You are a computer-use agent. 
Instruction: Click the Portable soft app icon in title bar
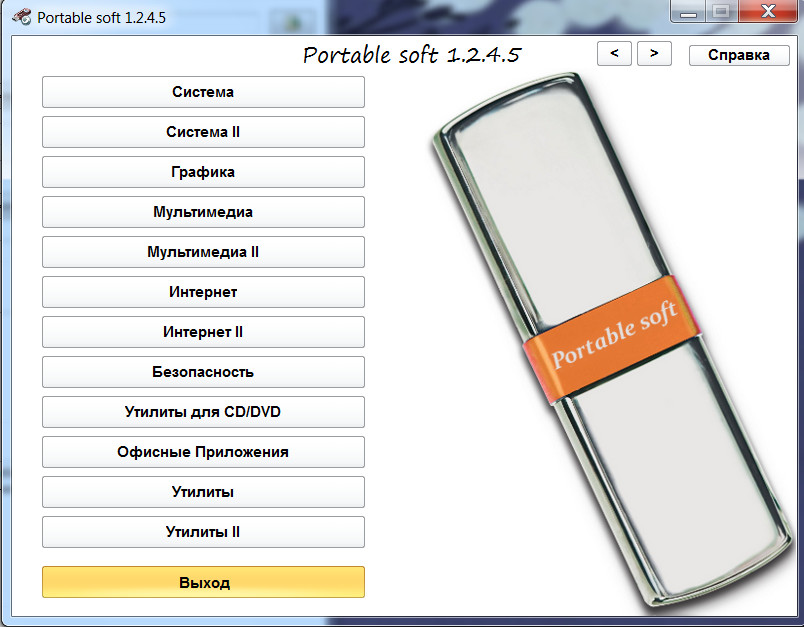click(20, 17)
